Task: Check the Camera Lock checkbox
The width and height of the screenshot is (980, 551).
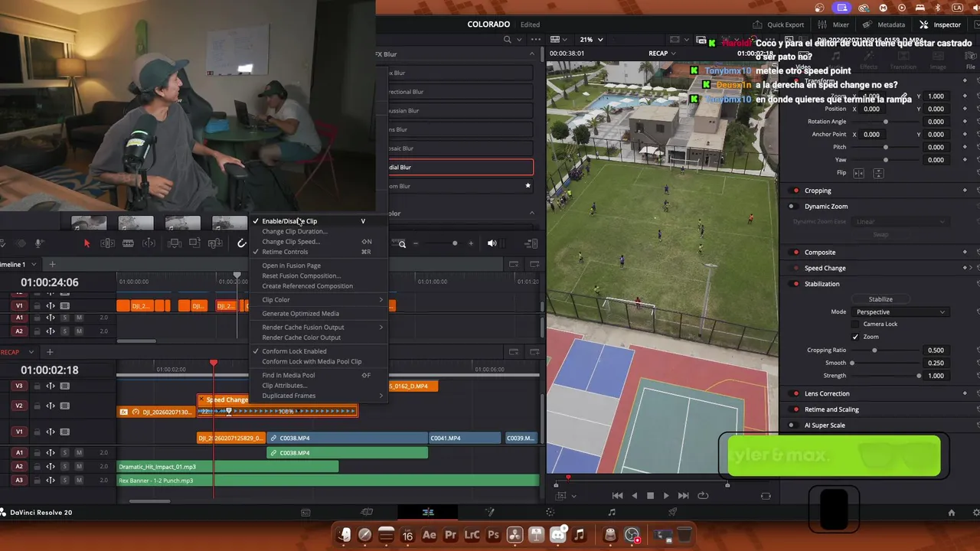Action: pyautogui.click(x=855, y=324)
